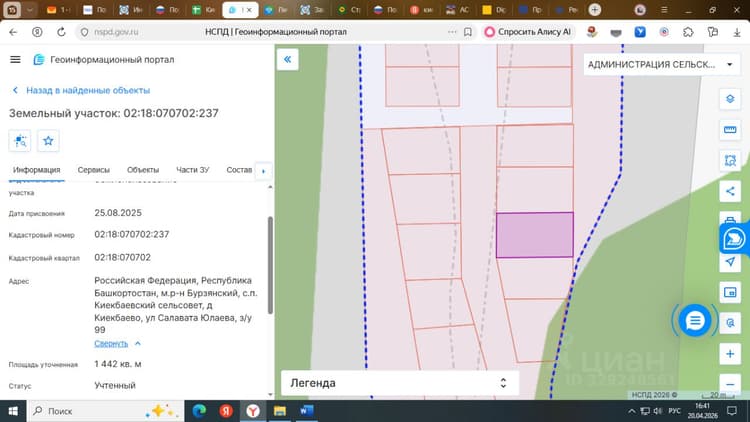Screen dimensions: 750x422
Task: Reload the nspd.gov.ru page
Action: (61, 32)
